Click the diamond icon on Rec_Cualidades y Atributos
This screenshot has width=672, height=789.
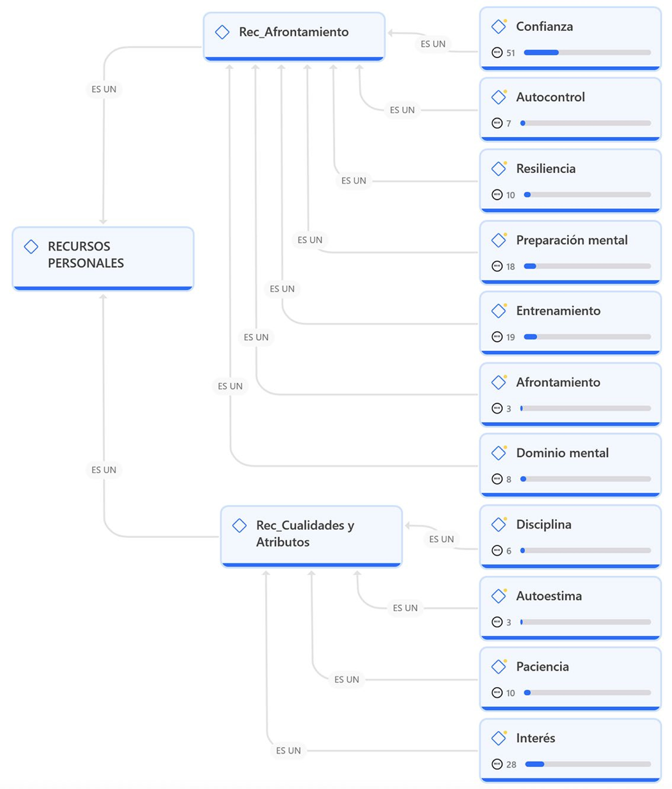click(239, 525)
